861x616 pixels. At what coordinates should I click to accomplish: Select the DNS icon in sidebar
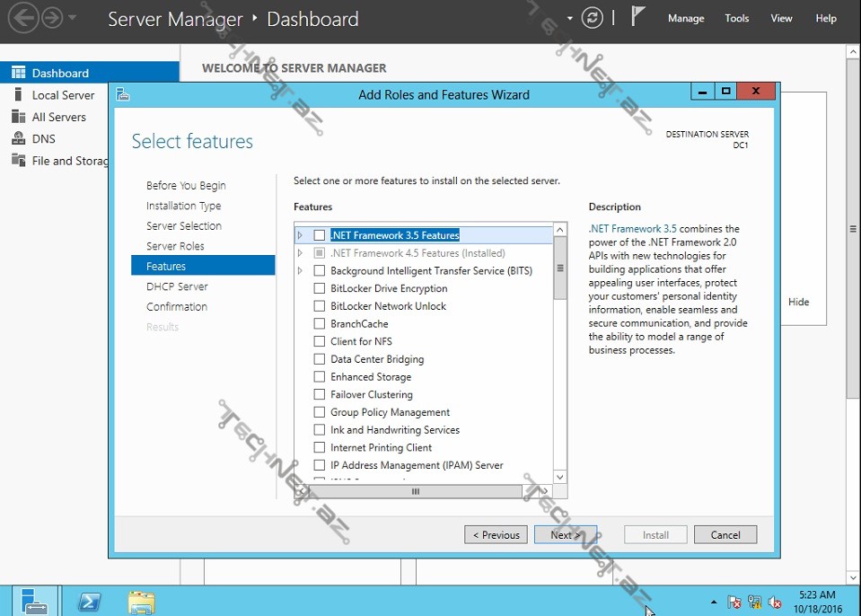tap(17, 138)
